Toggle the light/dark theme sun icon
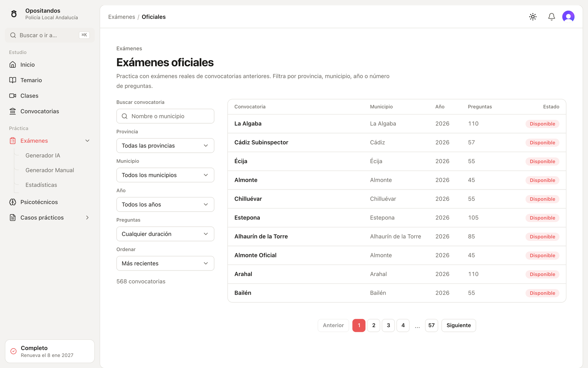Viewport: 588px width, 368px height. [x=533, y=17]
